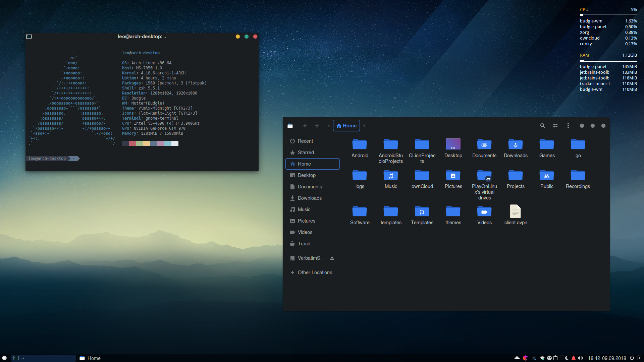The width and height of the screenshot is (644, 362).
Task: Open search in the file manager
Action: click(542, 126)
